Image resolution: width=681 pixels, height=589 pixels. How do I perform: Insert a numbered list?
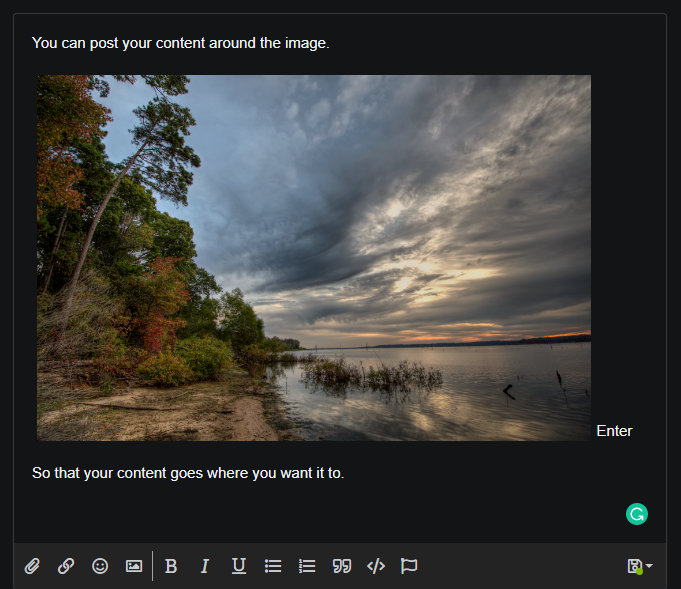(x=307, y=566)
